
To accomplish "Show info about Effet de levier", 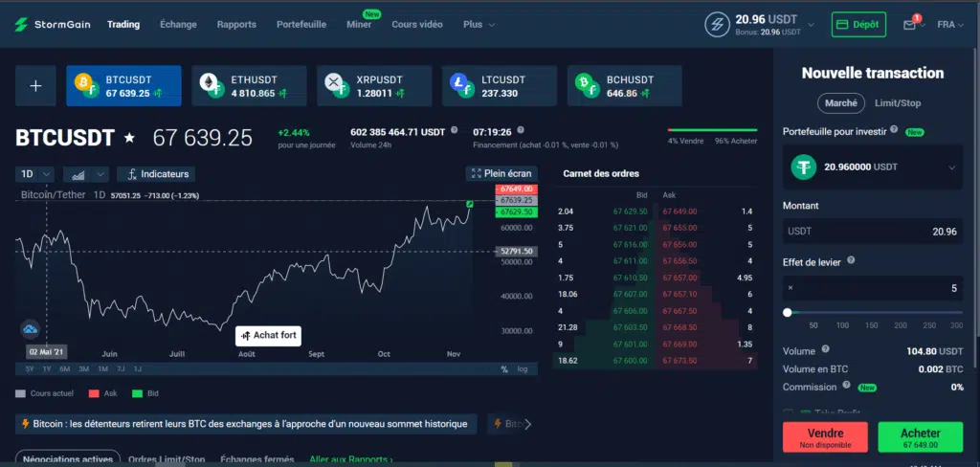I will click(851, 260).
